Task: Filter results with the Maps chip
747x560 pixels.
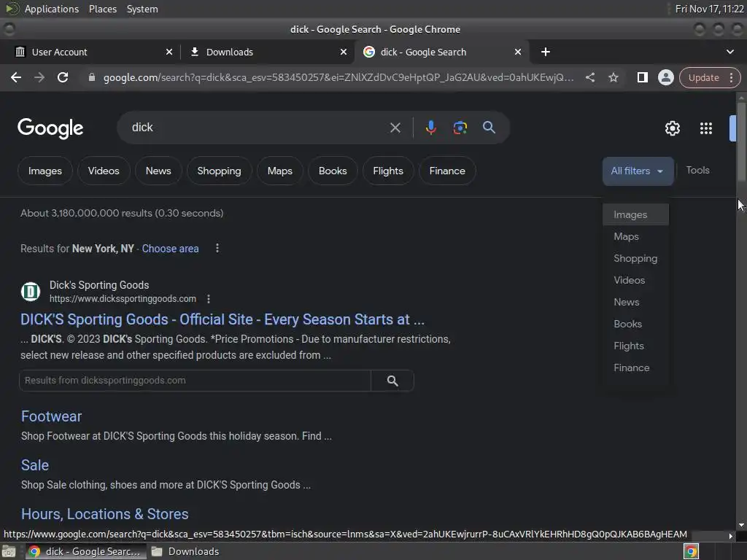Action: [x=279, y=171]
